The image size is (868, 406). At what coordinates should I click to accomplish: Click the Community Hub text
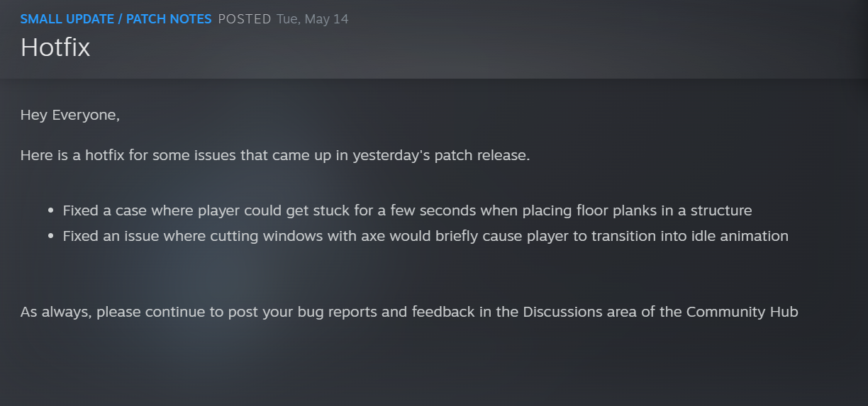click(742, 312)
